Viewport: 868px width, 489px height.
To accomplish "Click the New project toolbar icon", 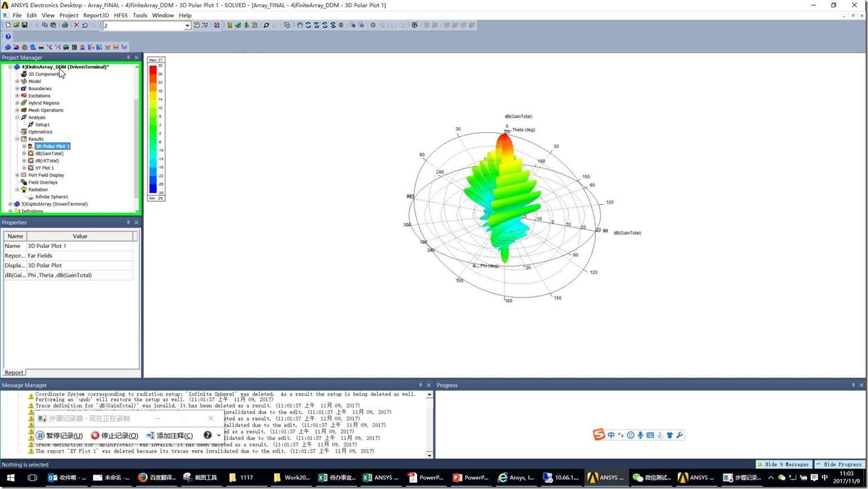I will (8, 25).
